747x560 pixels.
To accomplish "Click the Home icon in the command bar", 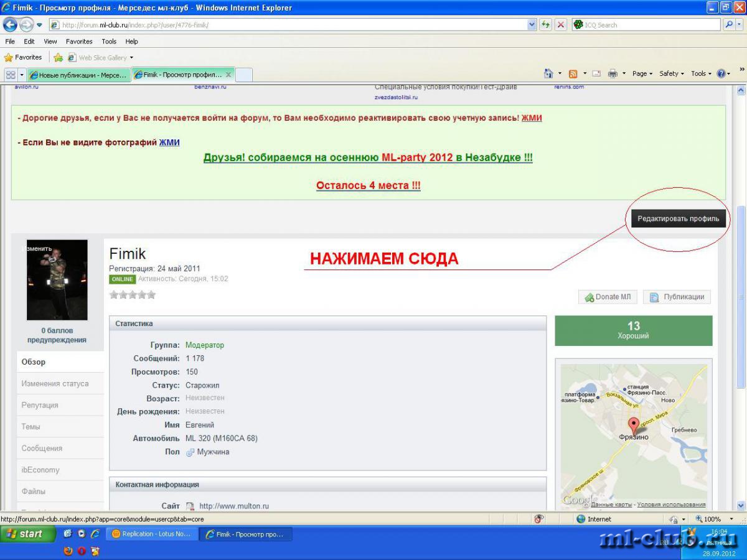I will click(x=548, y=73).
